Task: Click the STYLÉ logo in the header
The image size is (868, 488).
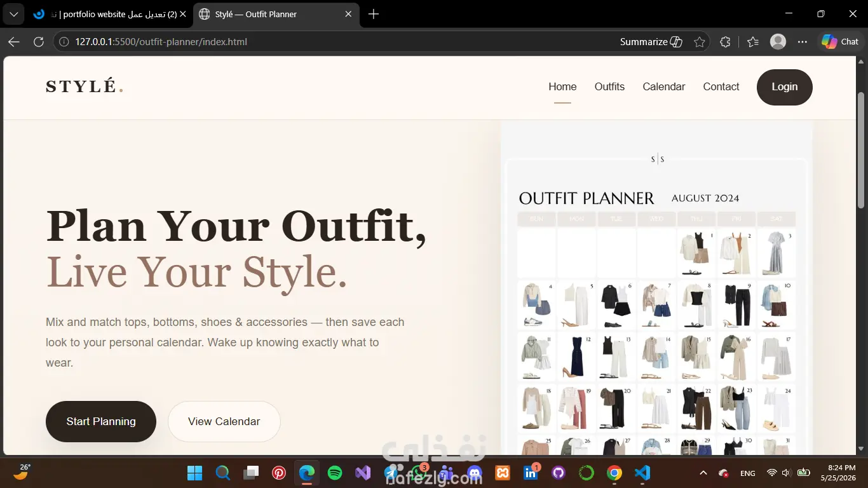Action: pos(85,87)
